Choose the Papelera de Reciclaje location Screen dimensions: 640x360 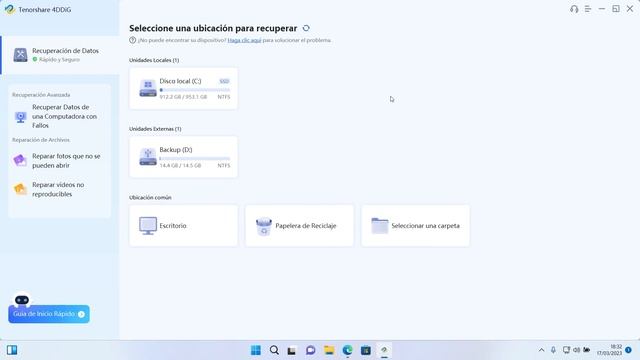pos(299,226)
